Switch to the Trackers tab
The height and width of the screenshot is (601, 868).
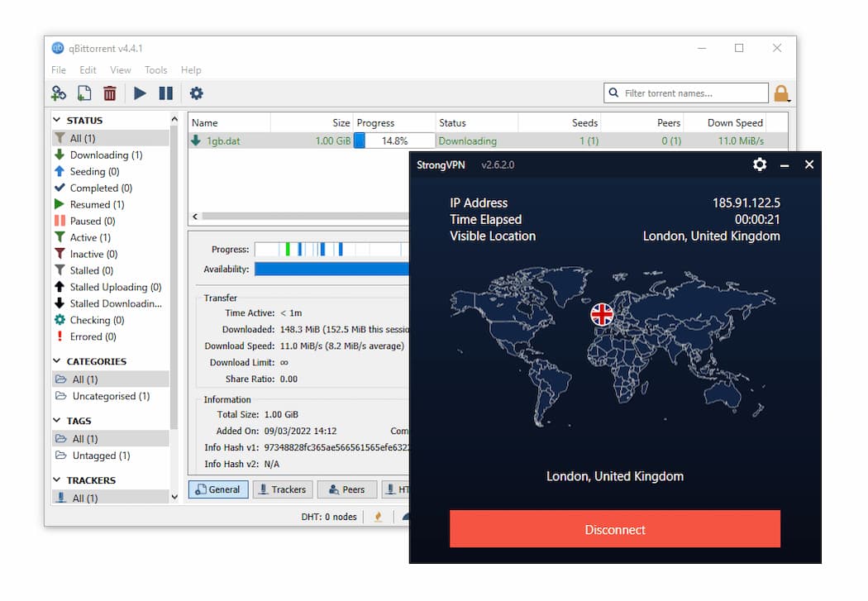[x=283, y=489]
